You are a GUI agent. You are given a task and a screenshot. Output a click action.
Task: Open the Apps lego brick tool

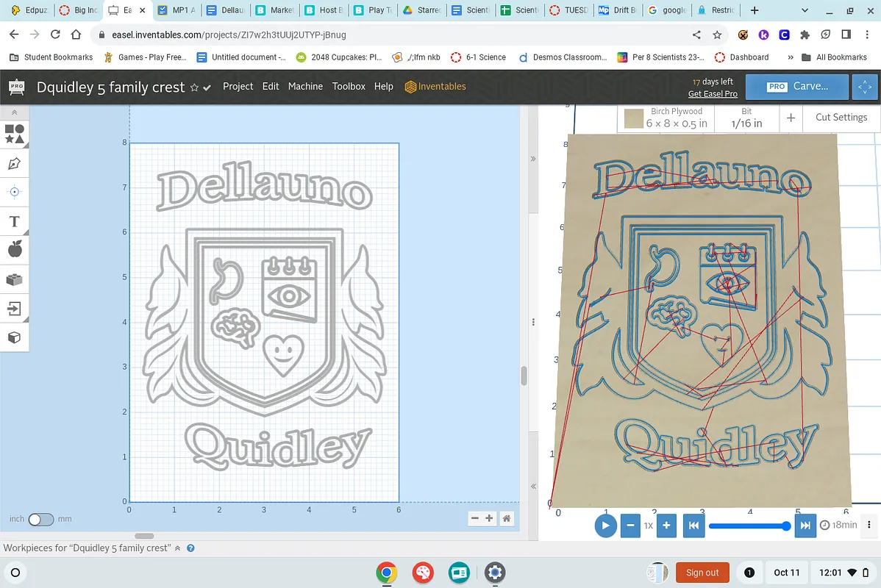coord(14,279)
